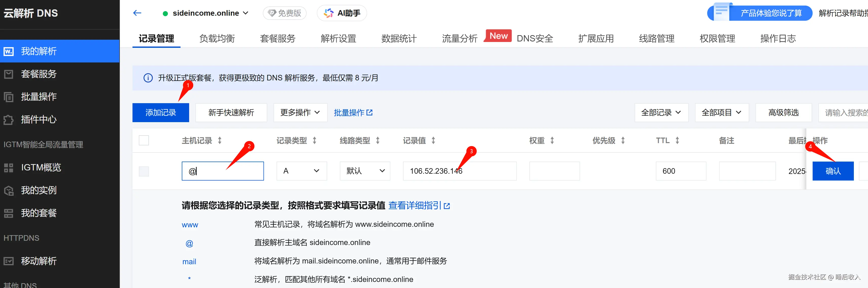
Task: Click the 添加记录 button
Action: click(160, 113)
